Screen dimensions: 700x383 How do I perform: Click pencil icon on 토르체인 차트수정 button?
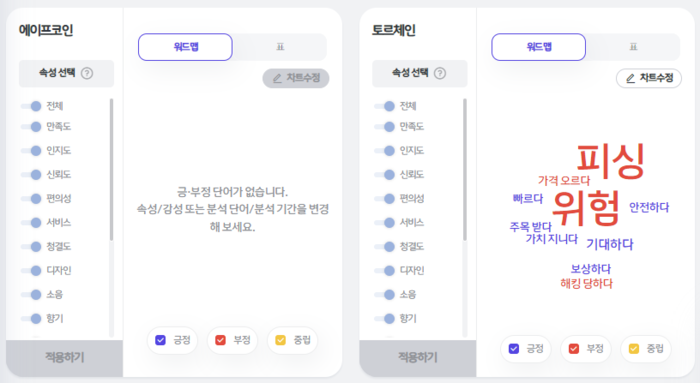coord(630,79)
